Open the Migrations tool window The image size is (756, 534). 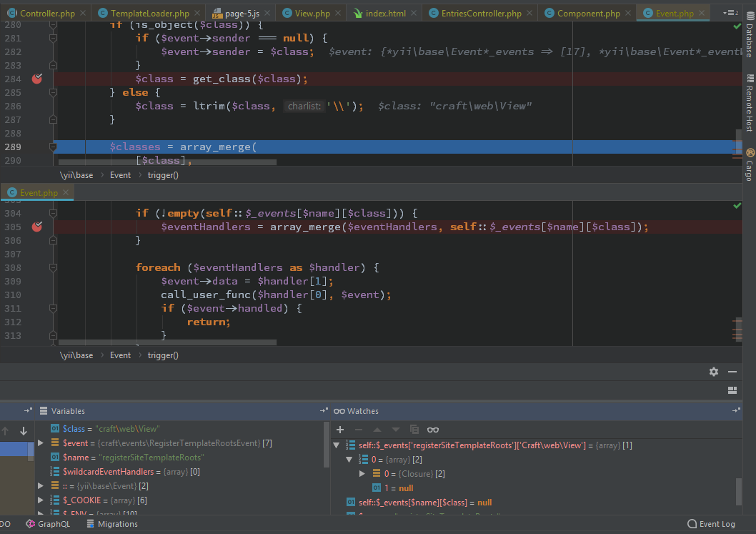click(112, 524)
